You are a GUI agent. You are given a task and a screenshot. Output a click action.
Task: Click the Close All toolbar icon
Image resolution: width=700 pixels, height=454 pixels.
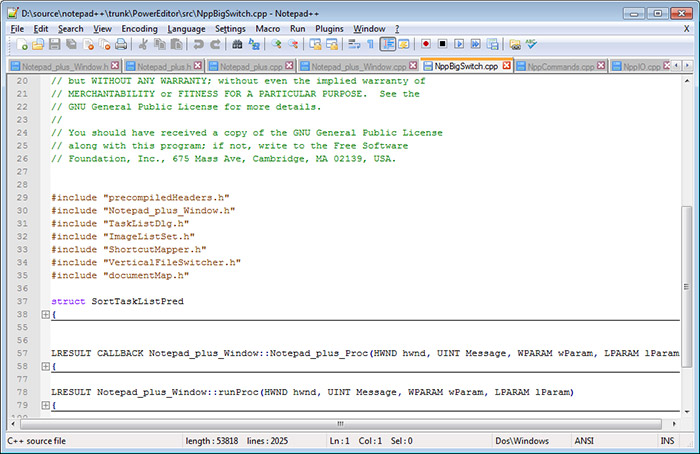pos(104,44)
